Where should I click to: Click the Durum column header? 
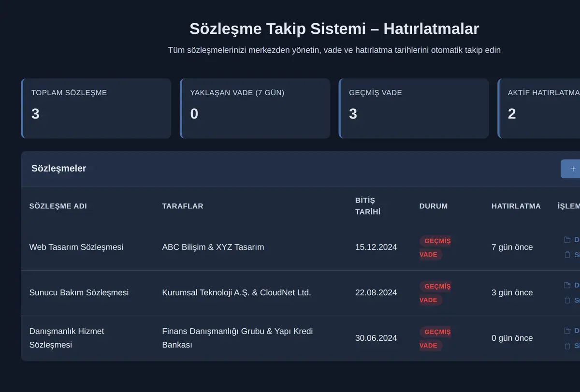coord(434,206)
